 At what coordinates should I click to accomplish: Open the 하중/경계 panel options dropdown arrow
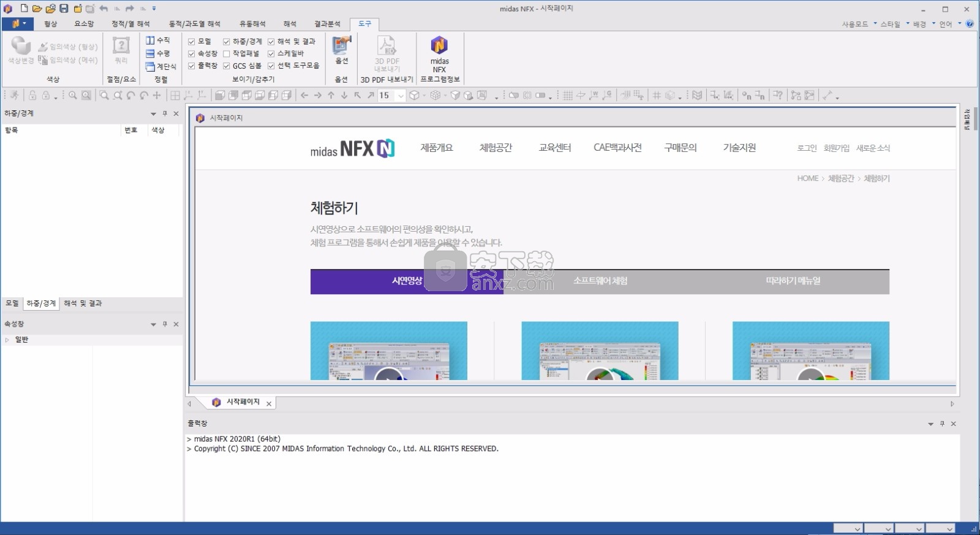pyautogui.click(x=153, y=114)
